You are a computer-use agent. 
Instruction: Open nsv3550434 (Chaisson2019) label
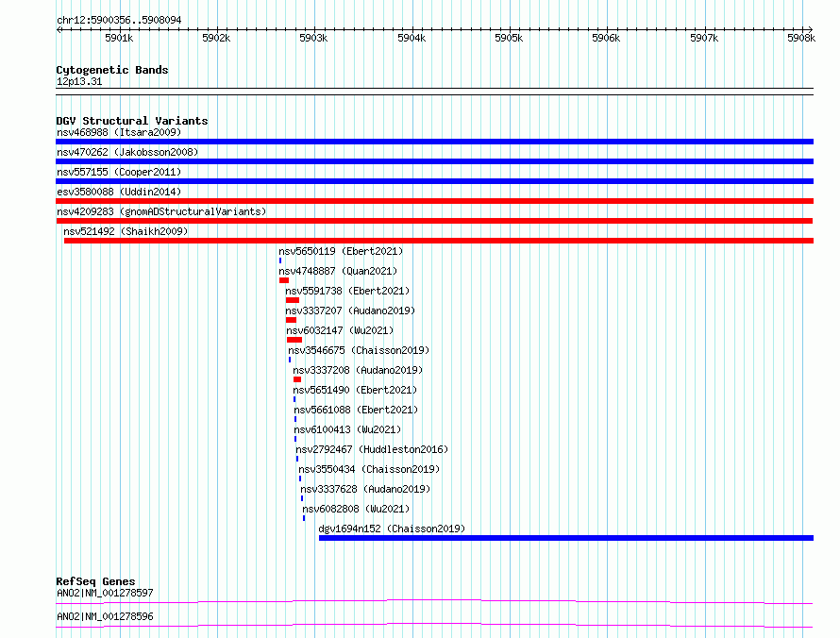coord(369,469)
